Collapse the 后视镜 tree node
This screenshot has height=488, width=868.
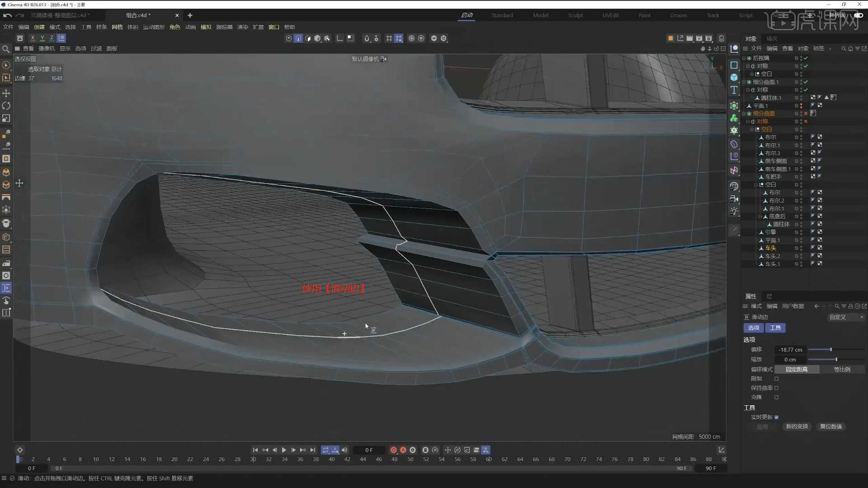744,58
